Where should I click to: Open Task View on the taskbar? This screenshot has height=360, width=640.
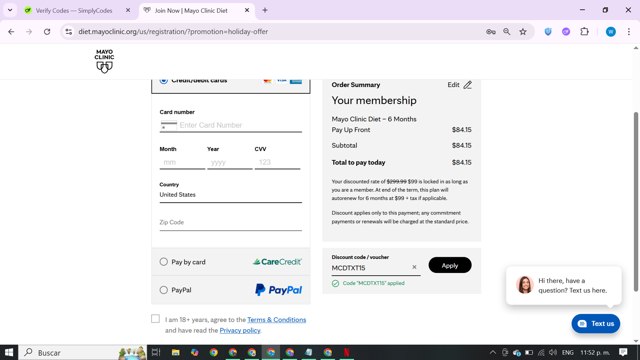156,352
